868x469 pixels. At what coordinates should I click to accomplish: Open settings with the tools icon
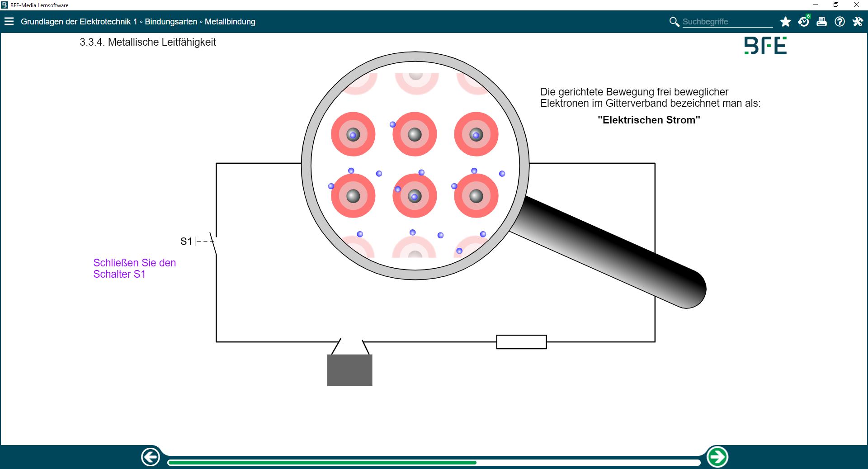858,22
